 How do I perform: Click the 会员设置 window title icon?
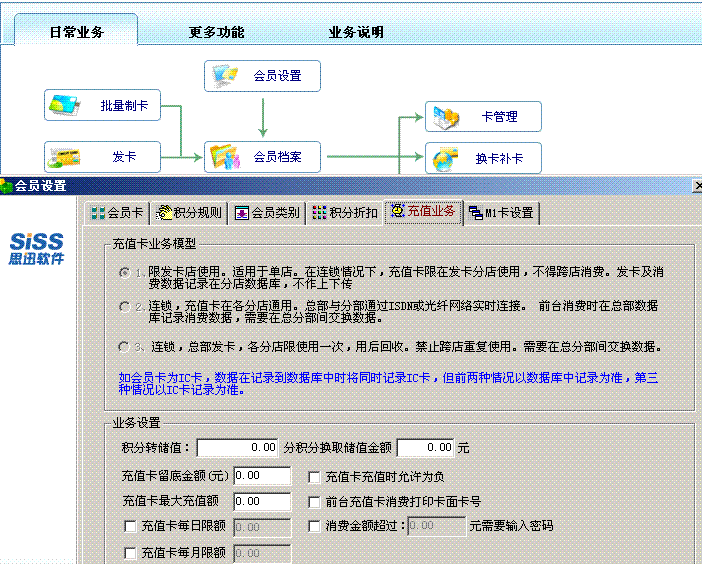tap(7, 186)
